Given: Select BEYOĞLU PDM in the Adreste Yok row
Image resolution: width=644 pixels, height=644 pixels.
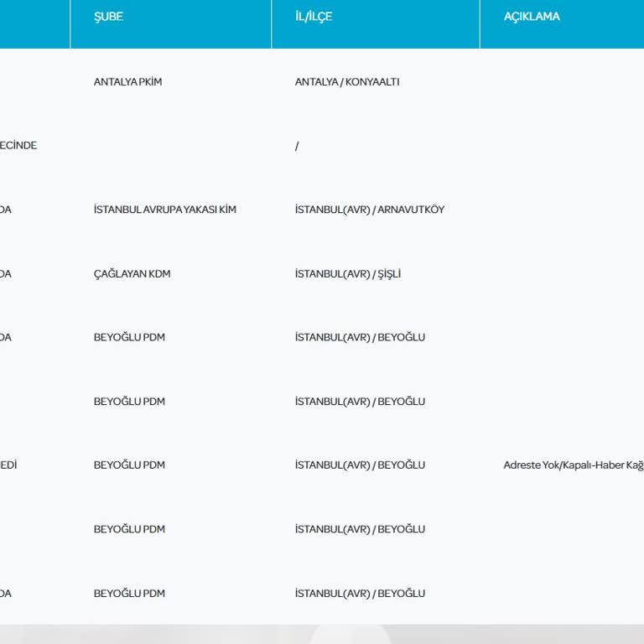Looking at the screenshot, I should [129, 465].
